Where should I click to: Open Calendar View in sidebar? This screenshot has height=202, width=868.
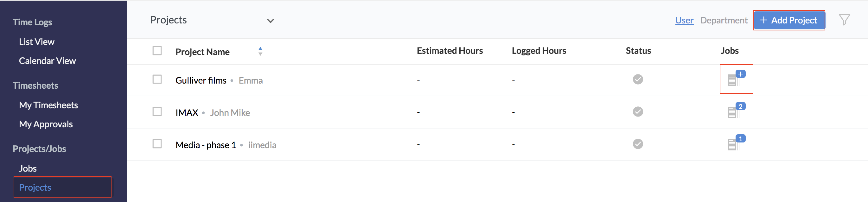pos(47,60)
